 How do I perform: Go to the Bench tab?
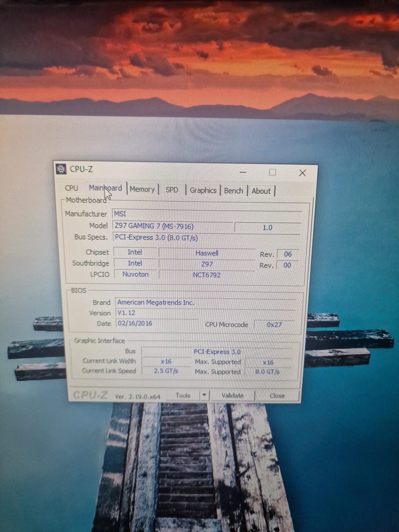[233, 191]
